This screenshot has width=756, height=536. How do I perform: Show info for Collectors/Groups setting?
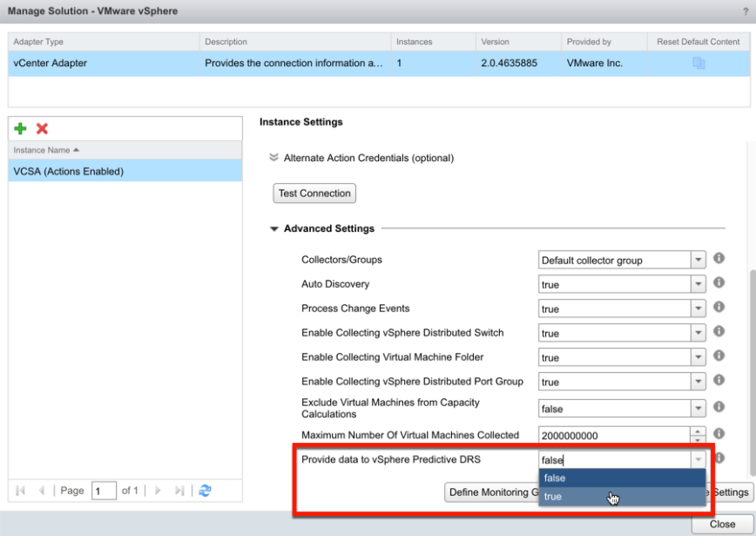[719, 258]
